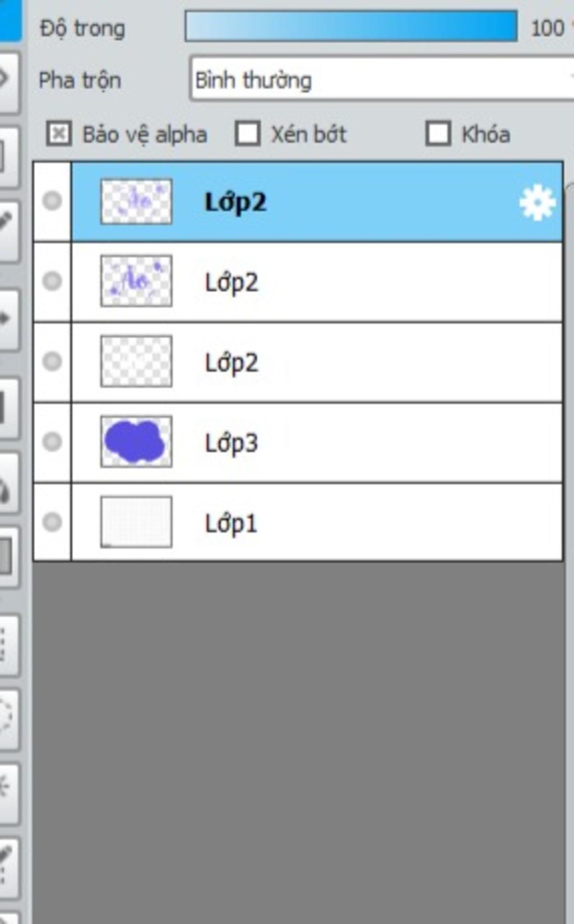574x924 pixels.
Task: Adjust the Độ trong opacity slider
Action: coord(351,26)
